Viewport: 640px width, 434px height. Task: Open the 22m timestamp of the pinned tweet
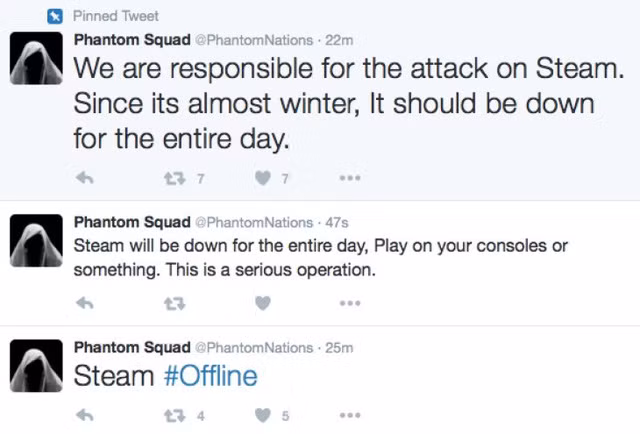(341, 38)
